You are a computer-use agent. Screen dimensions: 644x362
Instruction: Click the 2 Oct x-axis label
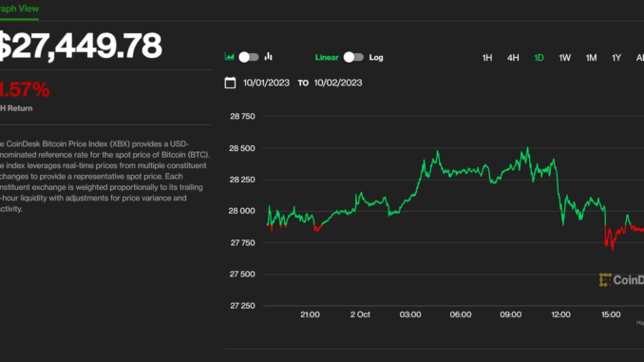[360, 314]
